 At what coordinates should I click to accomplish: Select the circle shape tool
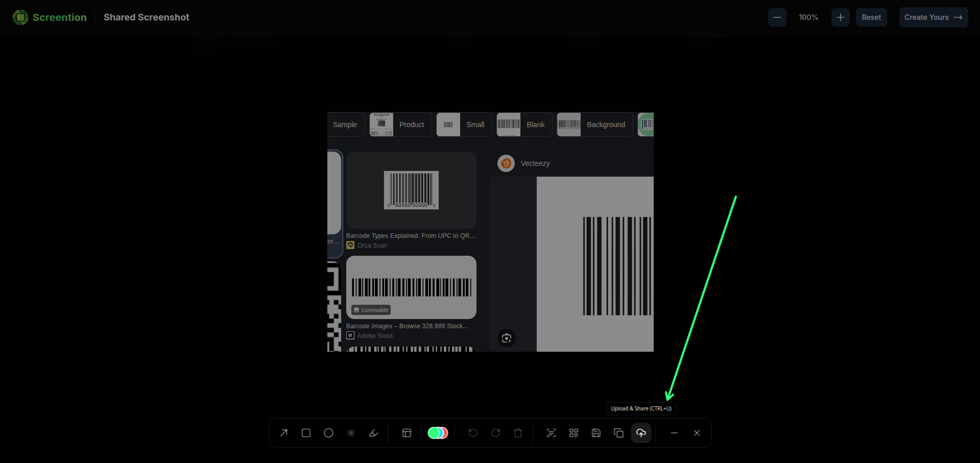click(329, 433)
